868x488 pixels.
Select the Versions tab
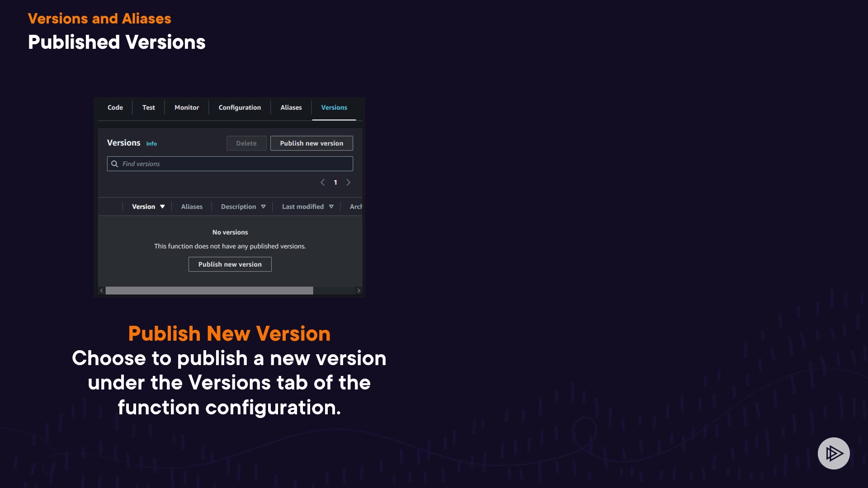pyautogui.click(x=334, y=108)
